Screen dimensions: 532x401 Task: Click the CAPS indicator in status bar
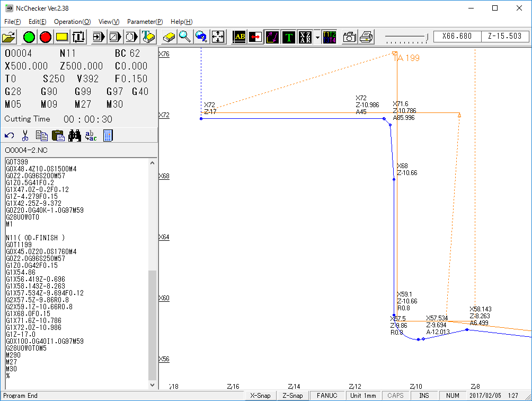point(396,396)
